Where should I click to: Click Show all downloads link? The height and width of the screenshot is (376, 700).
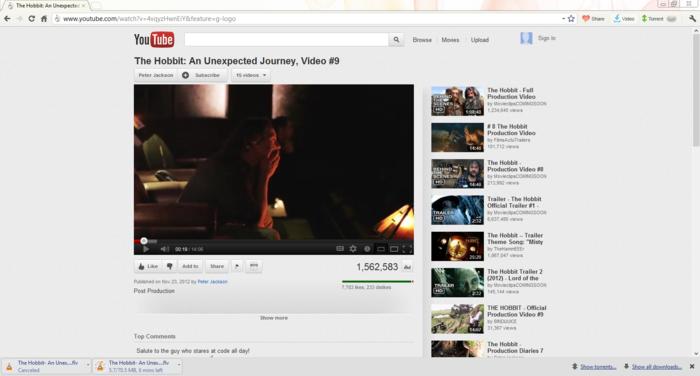tap(657, 367)
